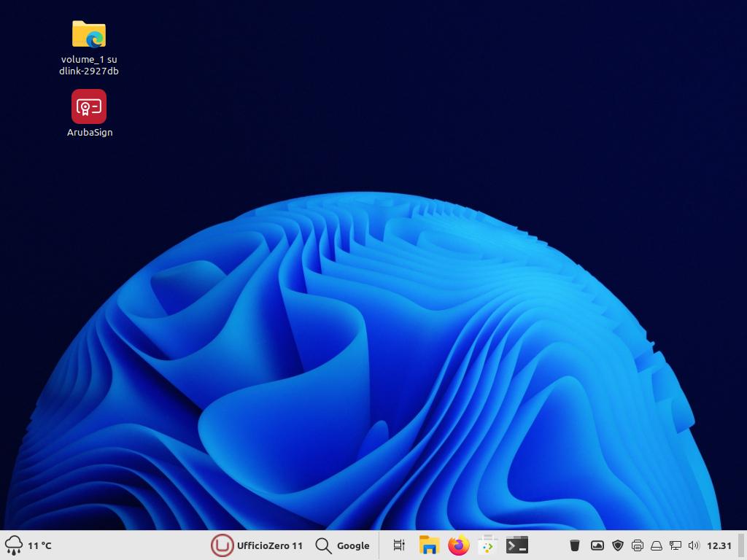Viewport: 747px width, 560px height.
Task: Click the show desktop strip at the panel edge
Action: click(742, 545)
